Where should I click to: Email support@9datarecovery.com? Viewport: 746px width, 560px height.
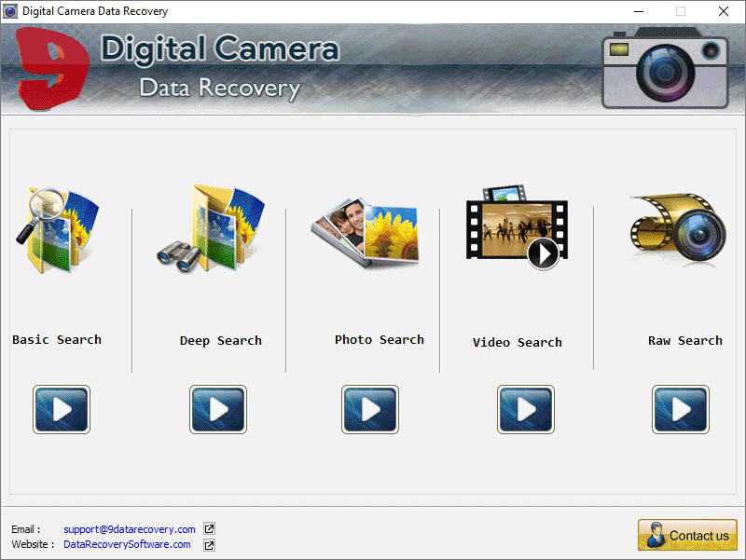pos(129,528)
